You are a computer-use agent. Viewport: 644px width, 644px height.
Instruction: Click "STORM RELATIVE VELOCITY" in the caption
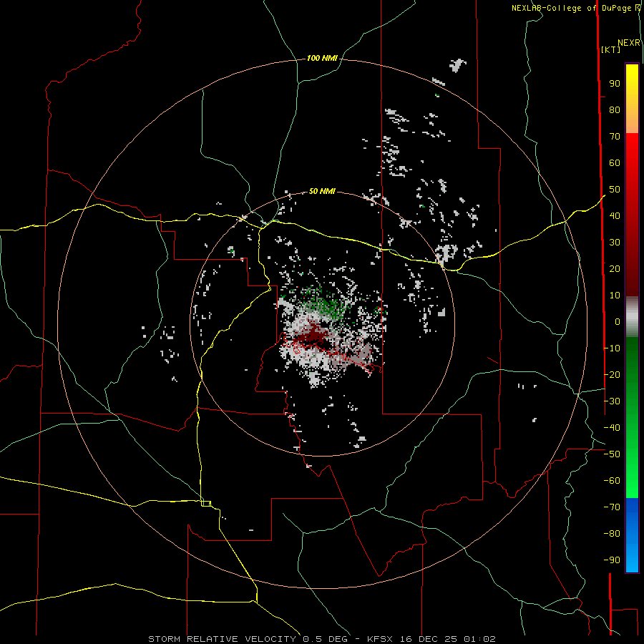[222, 639]
